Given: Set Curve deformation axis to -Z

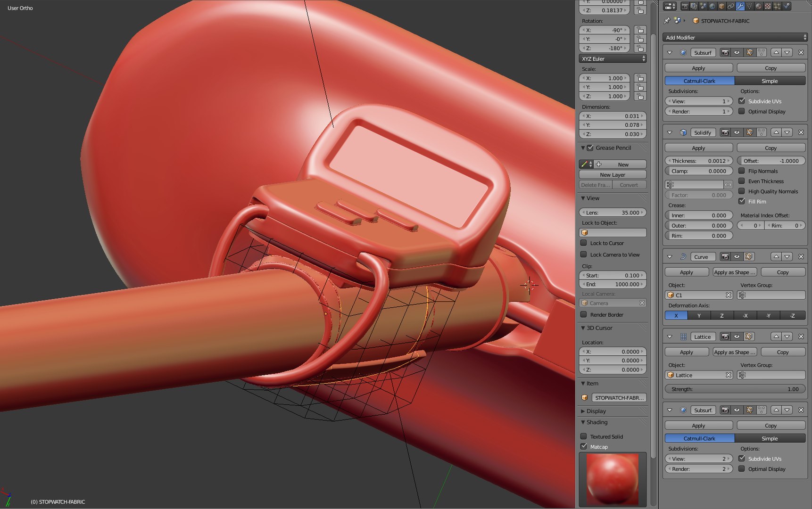Looking at the screenshot, I should pyautogui.click(x=793, y=316).
